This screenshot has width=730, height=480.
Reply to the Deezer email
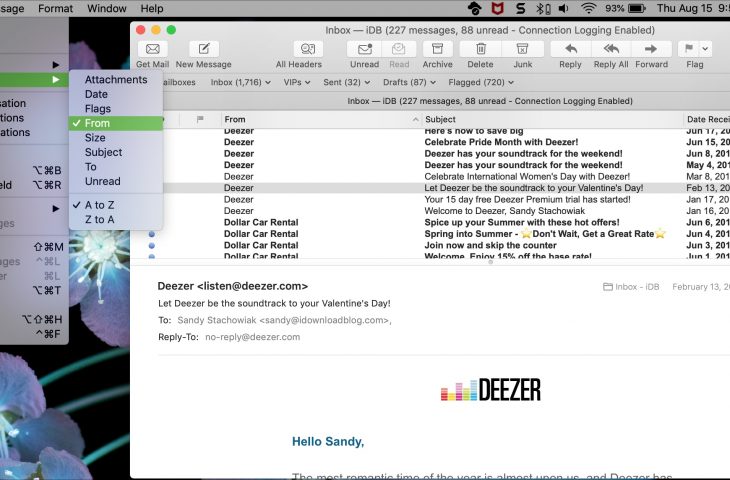571,49
